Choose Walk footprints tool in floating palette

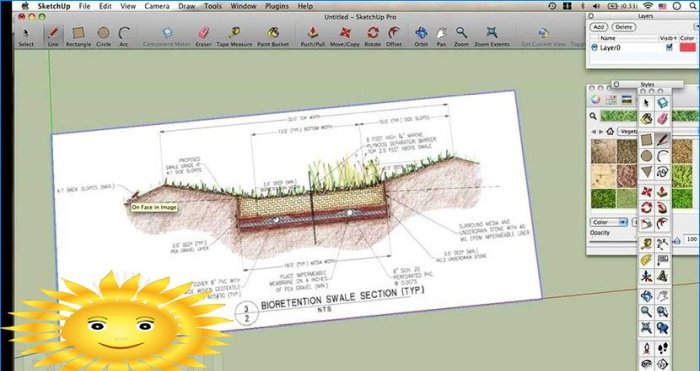pyautogui.click(x=662, y=348)
